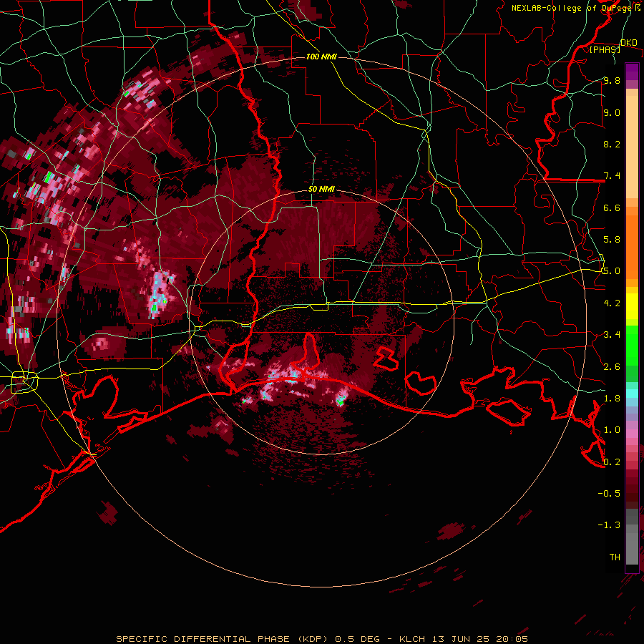The width and height of the screenshot is (644, 644).
Task: Click the TH threshold label on legend
Action: click(615, 557)
